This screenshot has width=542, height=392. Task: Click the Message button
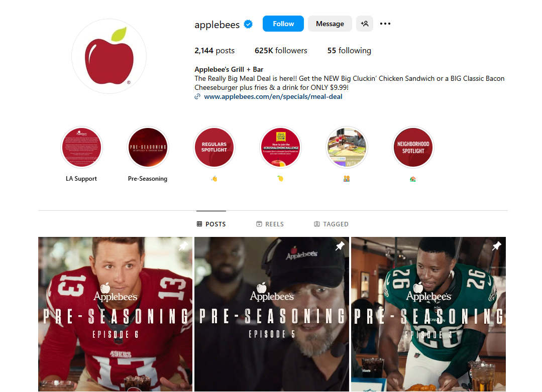(x=330, y=24)
